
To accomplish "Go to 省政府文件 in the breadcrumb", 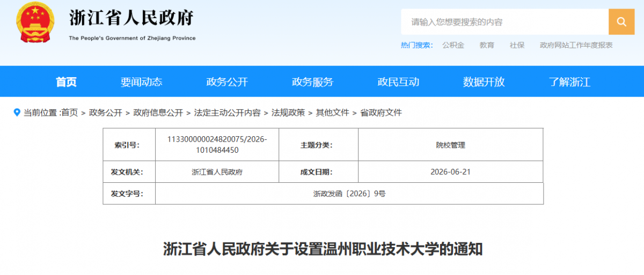I will point(380,113).
